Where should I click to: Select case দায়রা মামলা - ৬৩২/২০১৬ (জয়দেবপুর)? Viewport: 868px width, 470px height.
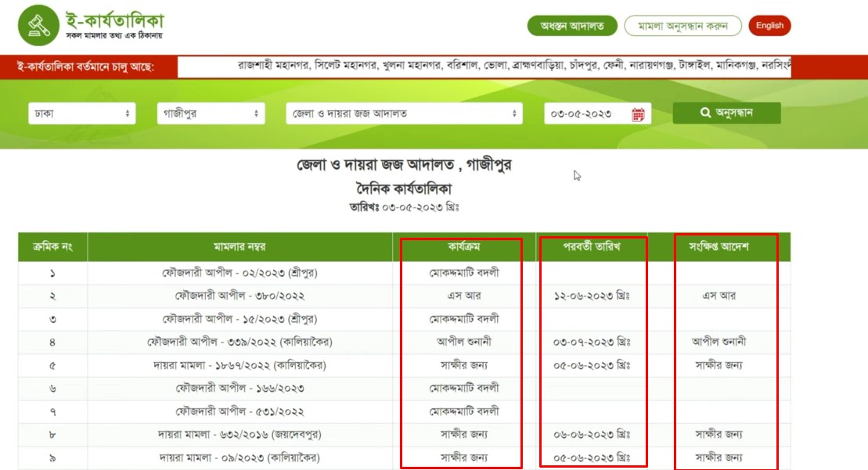click(240, 434)
